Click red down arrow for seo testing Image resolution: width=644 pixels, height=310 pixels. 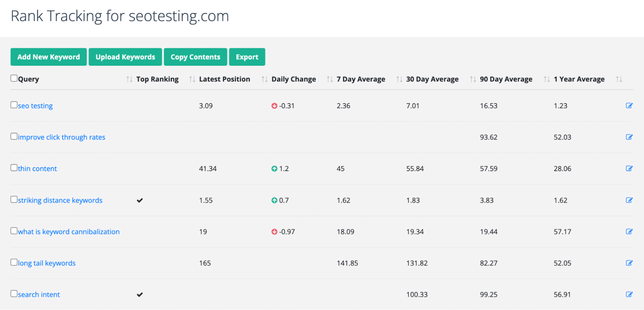[x=274, y=106]
